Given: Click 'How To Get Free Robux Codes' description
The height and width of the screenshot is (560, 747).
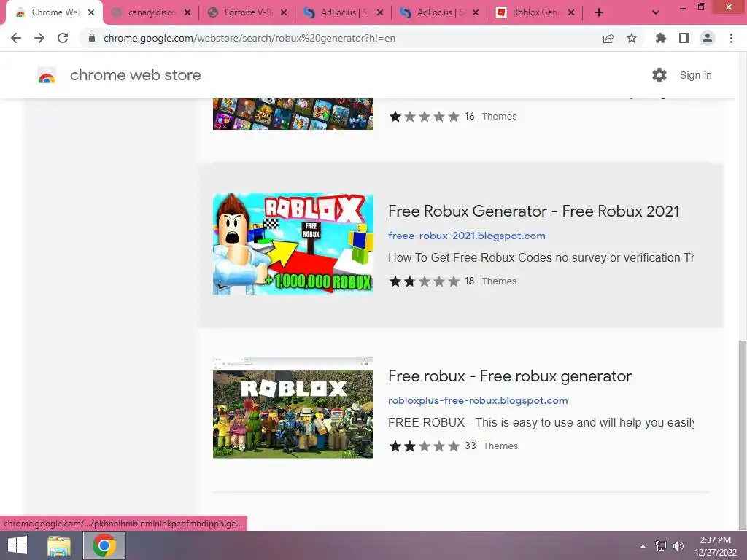Looking at the screenshot, I should click(x=541, y=257).
